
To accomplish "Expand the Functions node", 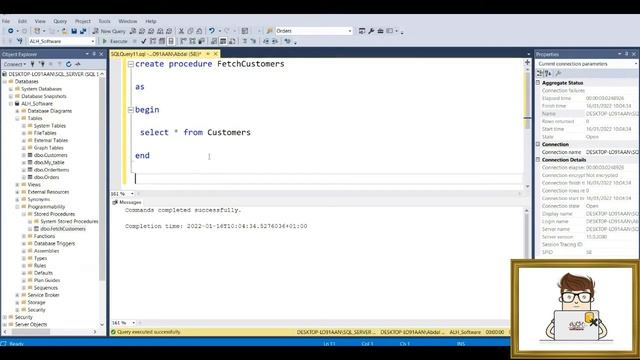I will coord(24,236).
